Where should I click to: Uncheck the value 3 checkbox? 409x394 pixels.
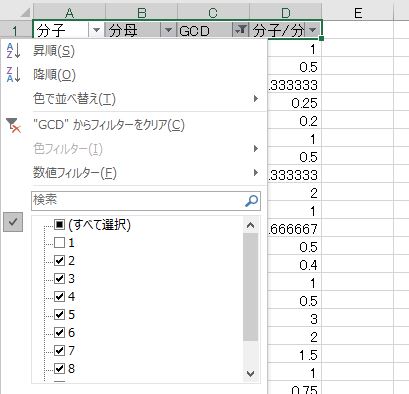(x=59, y=279)
